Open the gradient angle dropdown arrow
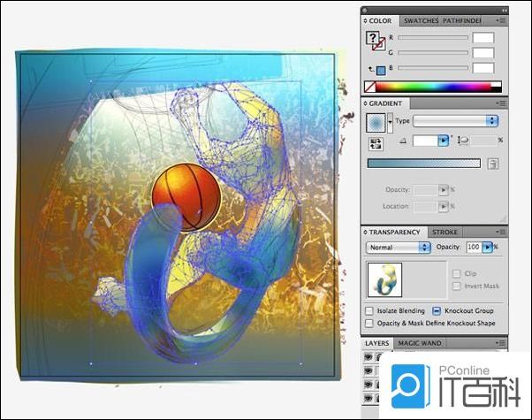This screenshot has height=420, width=532. click(444, 141)
